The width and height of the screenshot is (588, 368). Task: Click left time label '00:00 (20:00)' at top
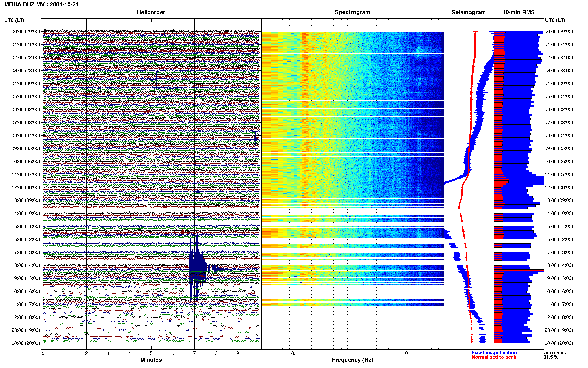26,31
